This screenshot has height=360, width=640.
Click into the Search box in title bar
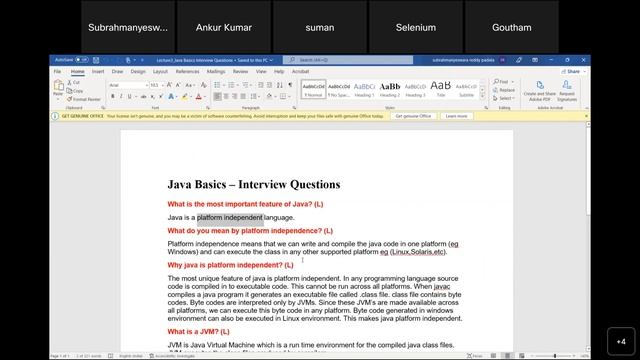click(348, 60)
